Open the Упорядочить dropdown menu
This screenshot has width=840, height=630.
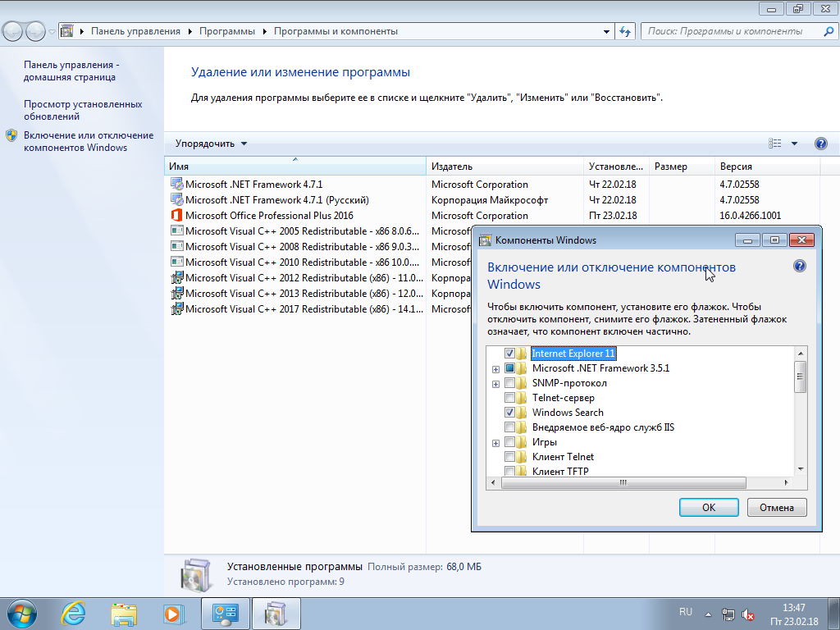211,144
